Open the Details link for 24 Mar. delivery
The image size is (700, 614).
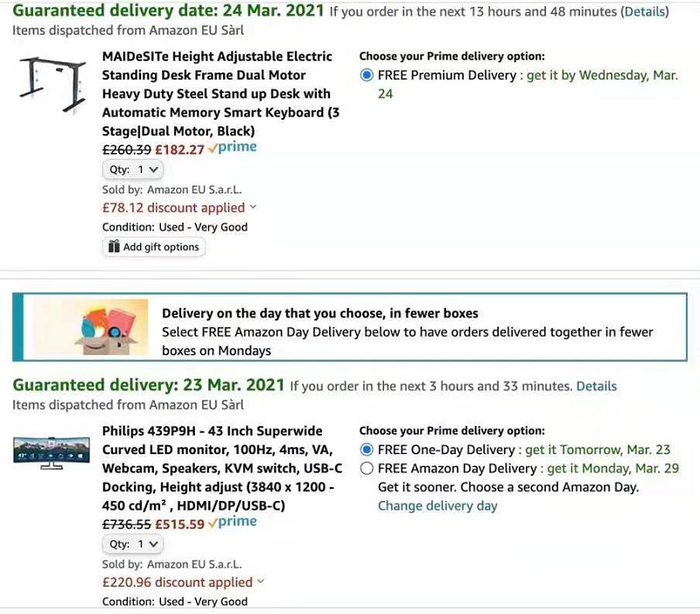pos(645,11)
